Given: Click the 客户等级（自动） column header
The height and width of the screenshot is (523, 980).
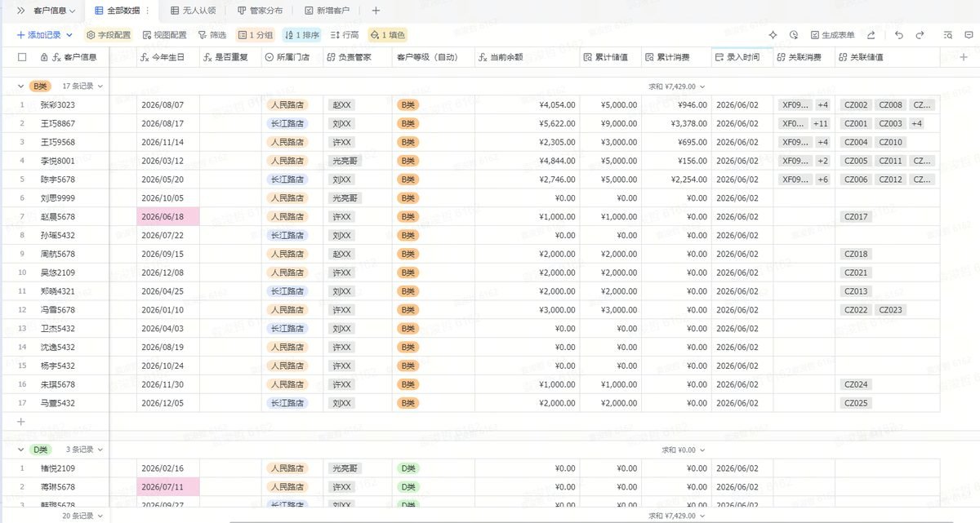Looking at the screenshot, I should [434, 57].
